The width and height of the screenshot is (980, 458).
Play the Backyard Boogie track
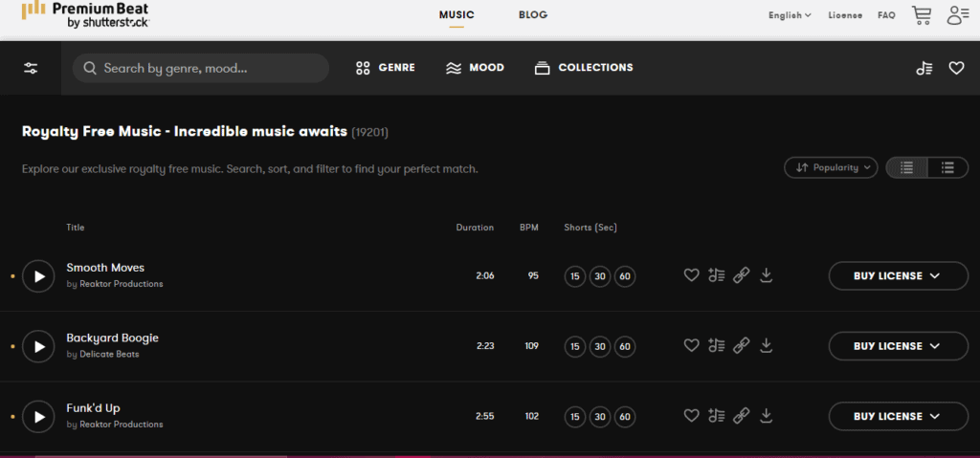[x=38, y=346]
